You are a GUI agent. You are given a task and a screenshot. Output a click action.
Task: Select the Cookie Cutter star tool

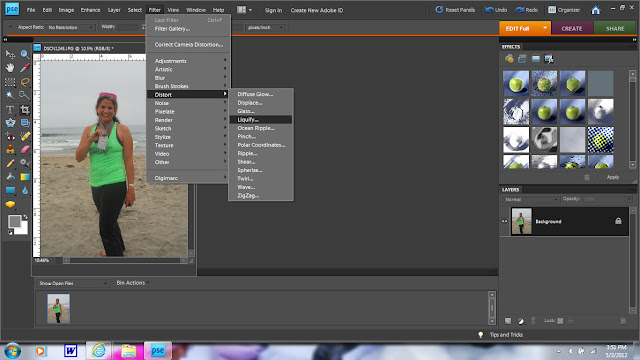(10, 122)
